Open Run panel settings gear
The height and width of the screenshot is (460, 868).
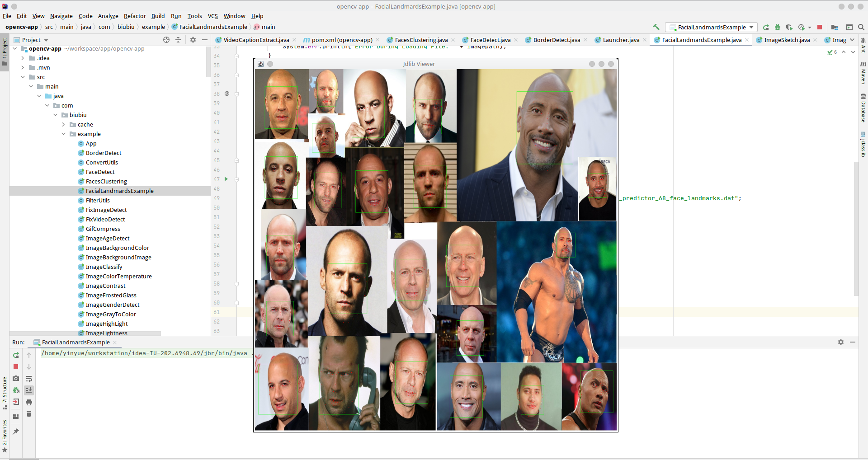[841, 342]
